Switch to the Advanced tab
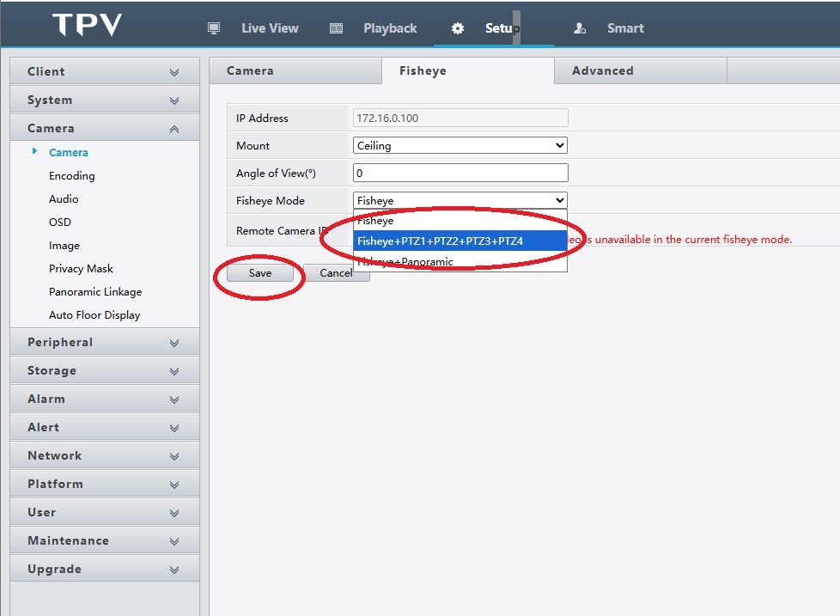Image resolution: width=840 pixels, height=616 pixels. 602,71
